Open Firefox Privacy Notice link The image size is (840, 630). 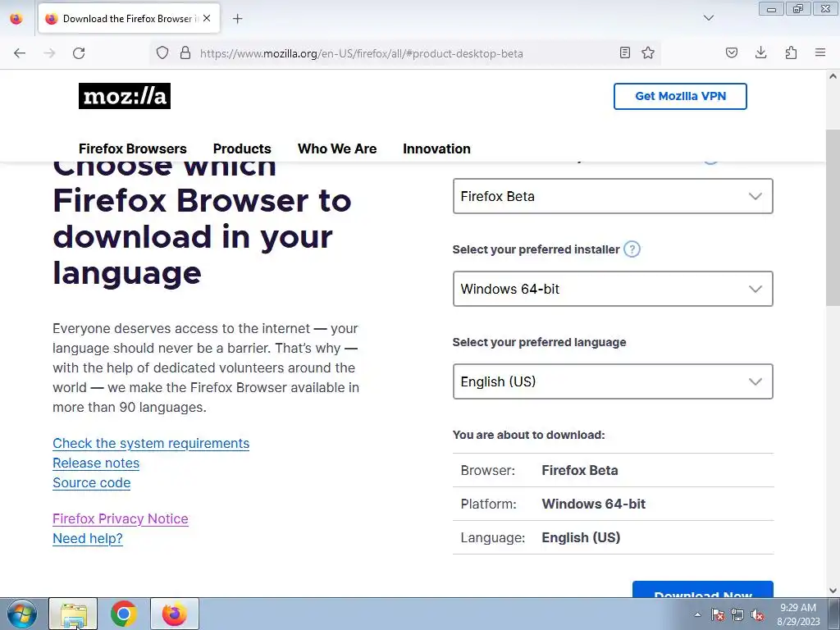121,518
